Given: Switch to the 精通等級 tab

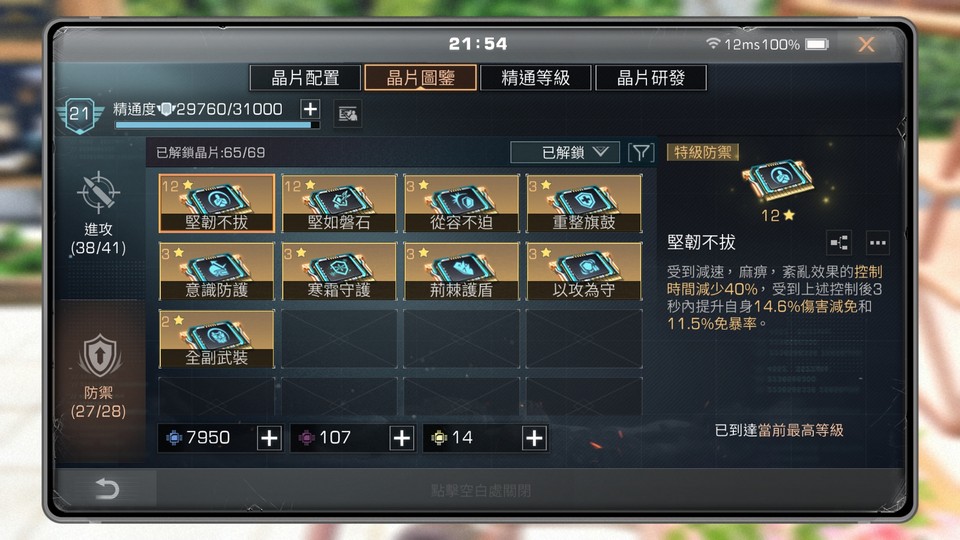Looking at the screenshot, I should coord(536,78).
